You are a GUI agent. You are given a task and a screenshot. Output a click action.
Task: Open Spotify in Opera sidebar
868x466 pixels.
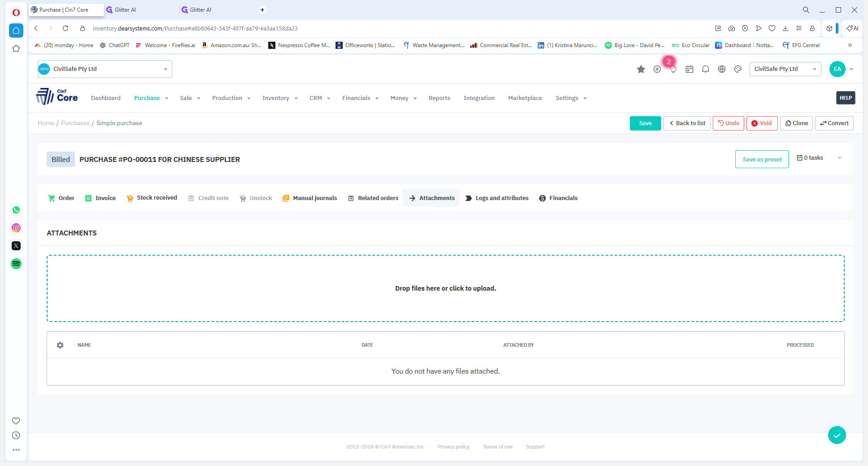(x=16, y=264)
